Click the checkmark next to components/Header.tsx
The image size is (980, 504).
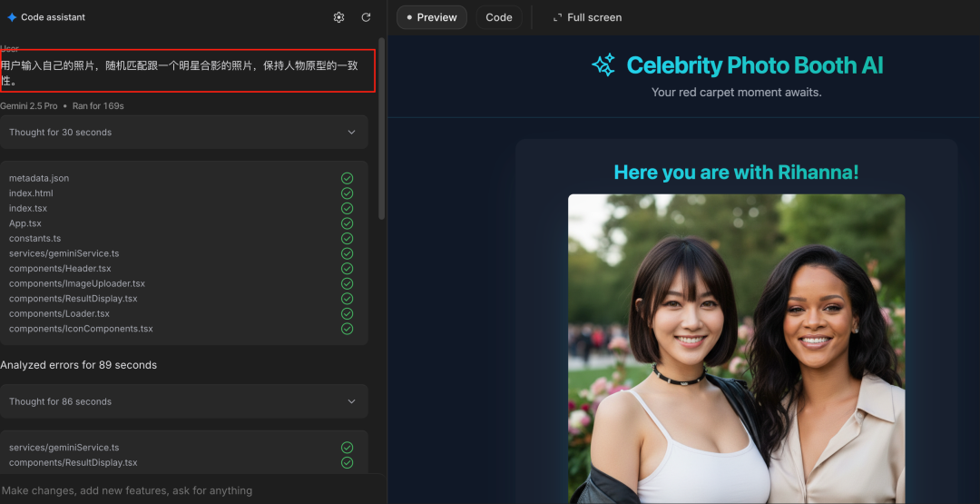pyautogui.click(x=347, y=269)
